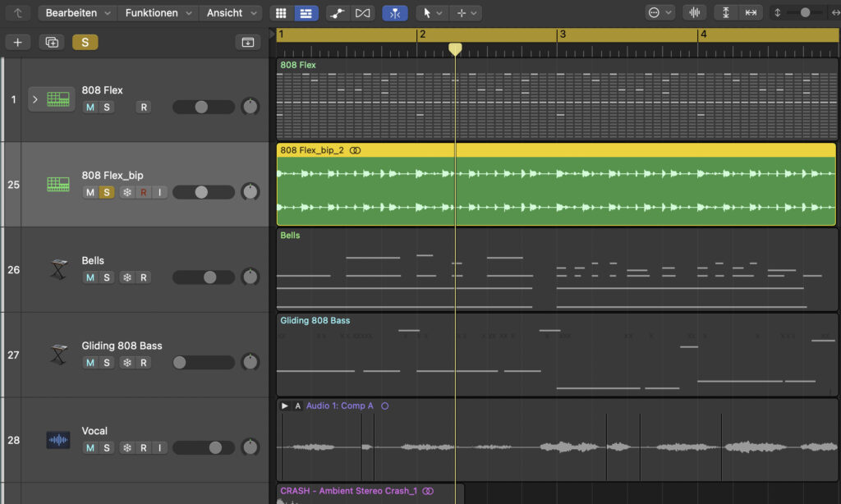Mute the Gliding 808 Bass track

coord(90,363)
